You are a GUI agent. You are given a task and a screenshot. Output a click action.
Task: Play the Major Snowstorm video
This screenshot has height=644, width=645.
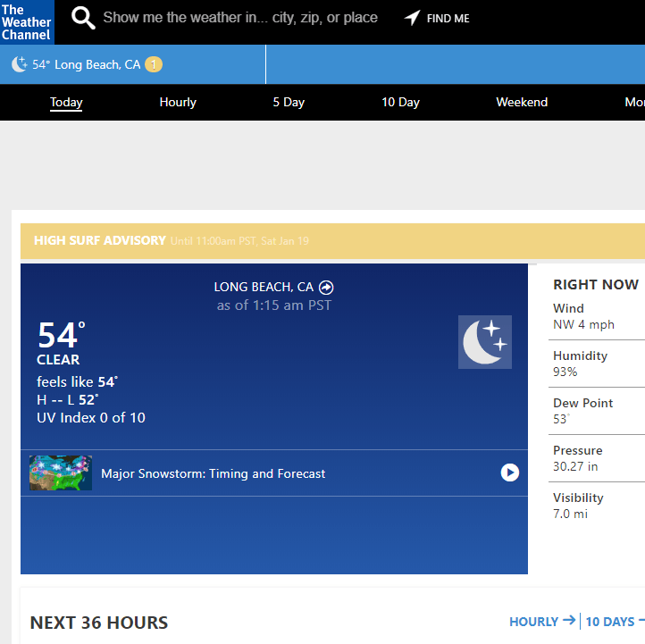[x=509, y=473]
